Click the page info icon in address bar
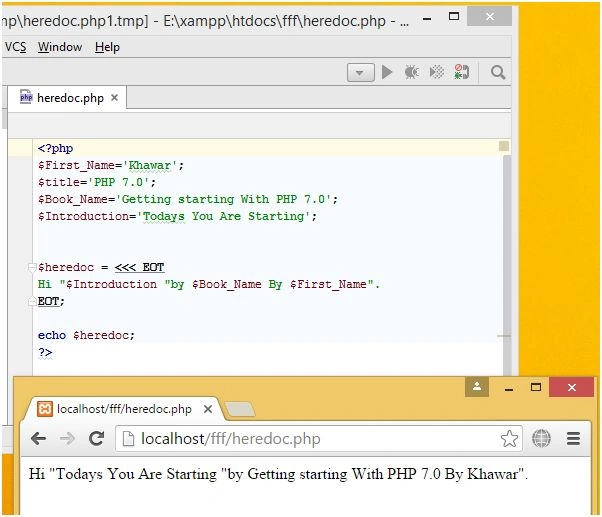 point(128,439)
